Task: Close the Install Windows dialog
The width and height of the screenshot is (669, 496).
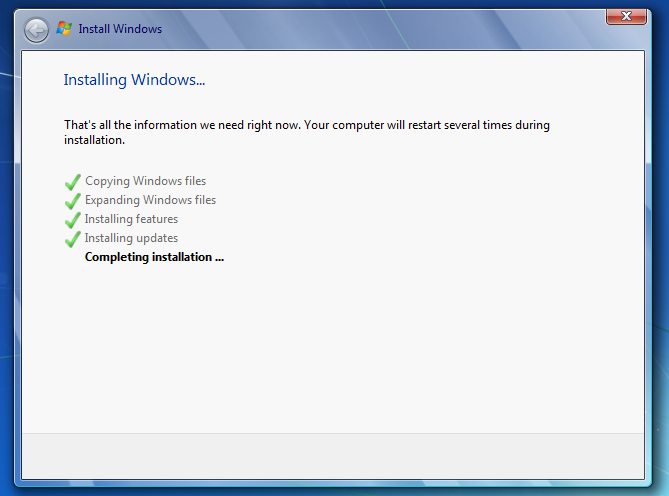Action: click(x=626, y=17)
